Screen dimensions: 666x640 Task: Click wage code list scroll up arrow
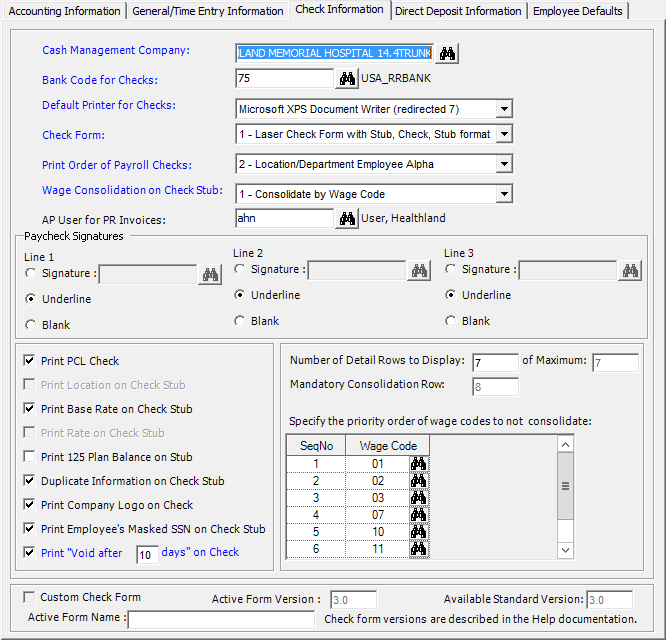coord(565,445)
